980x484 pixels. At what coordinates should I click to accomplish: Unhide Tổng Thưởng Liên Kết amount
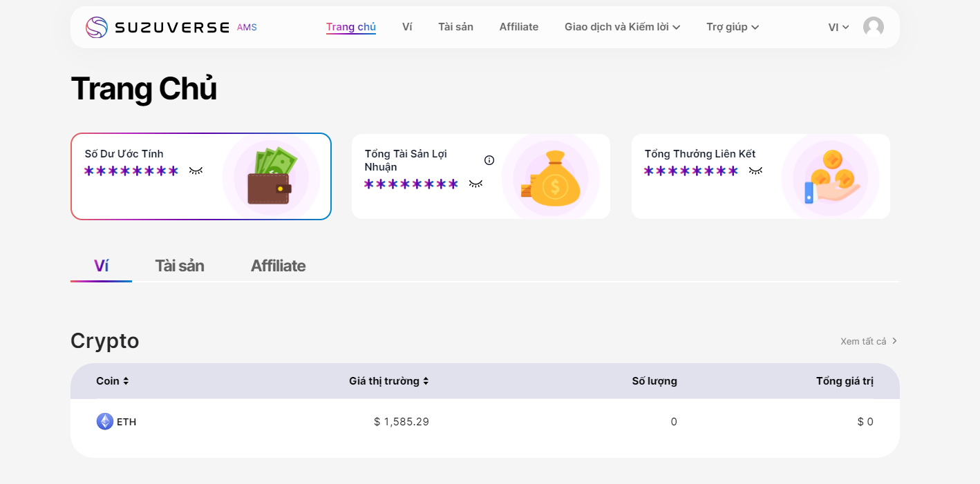pos(755,171)
